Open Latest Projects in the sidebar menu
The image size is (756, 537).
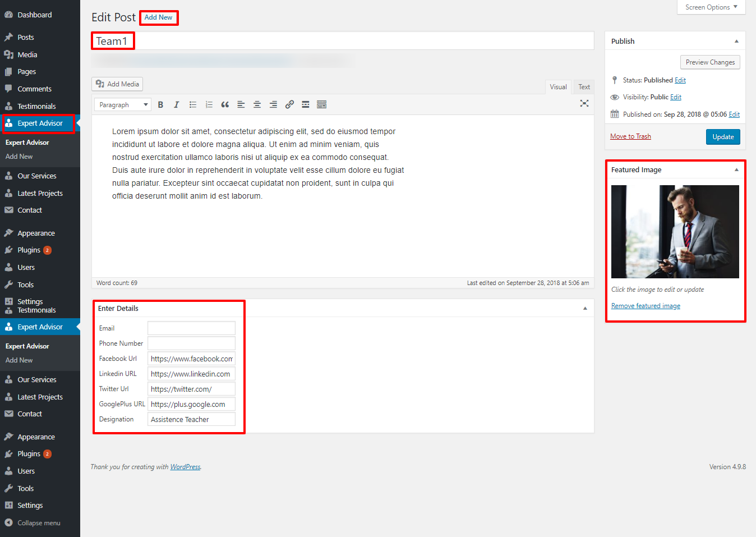click(40, 194)
